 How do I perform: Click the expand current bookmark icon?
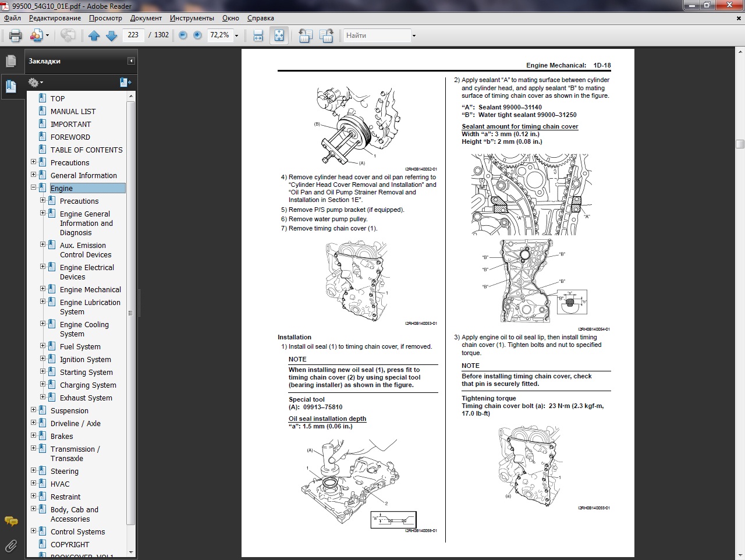click(x=126, y=83)
